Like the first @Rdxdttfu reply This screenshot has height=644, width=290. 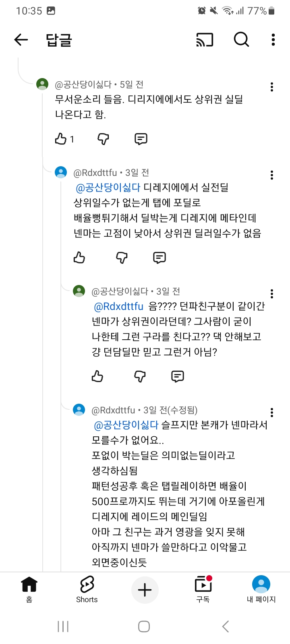[x=79, y=257]
